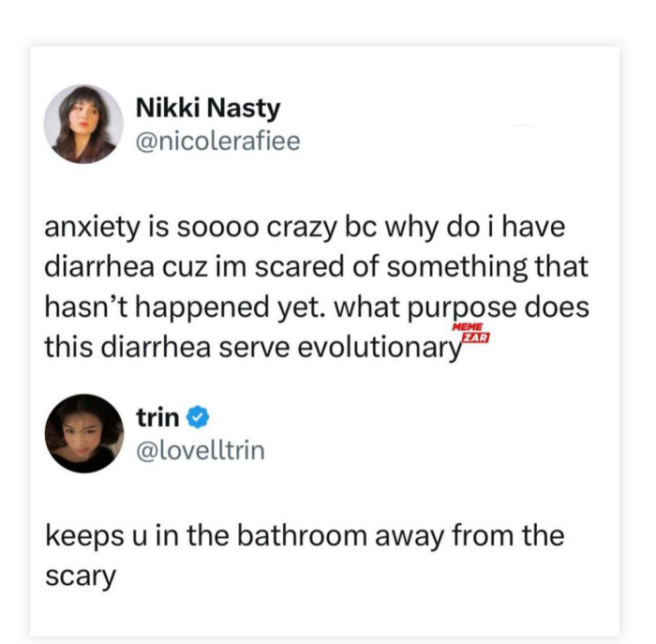The image size is (656, 644).
Task: Click the blue verified badge beside trin
Action: click(198, 417)
